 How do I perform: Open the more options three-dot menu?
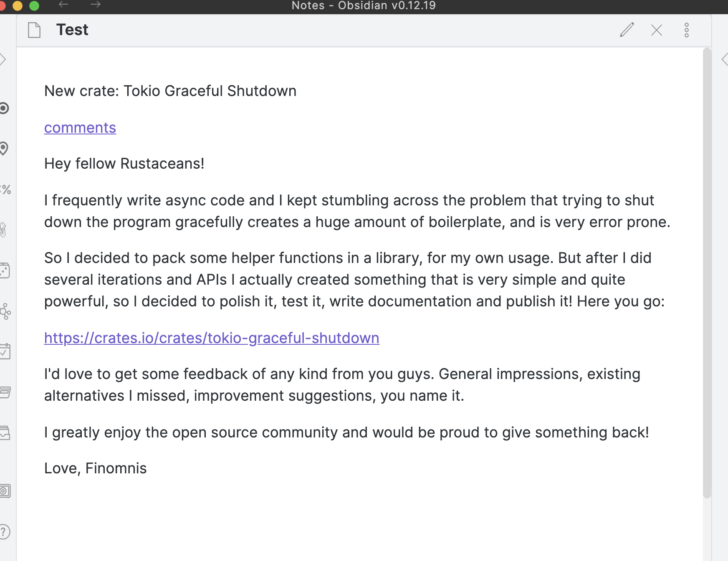[x=687, y=30]
